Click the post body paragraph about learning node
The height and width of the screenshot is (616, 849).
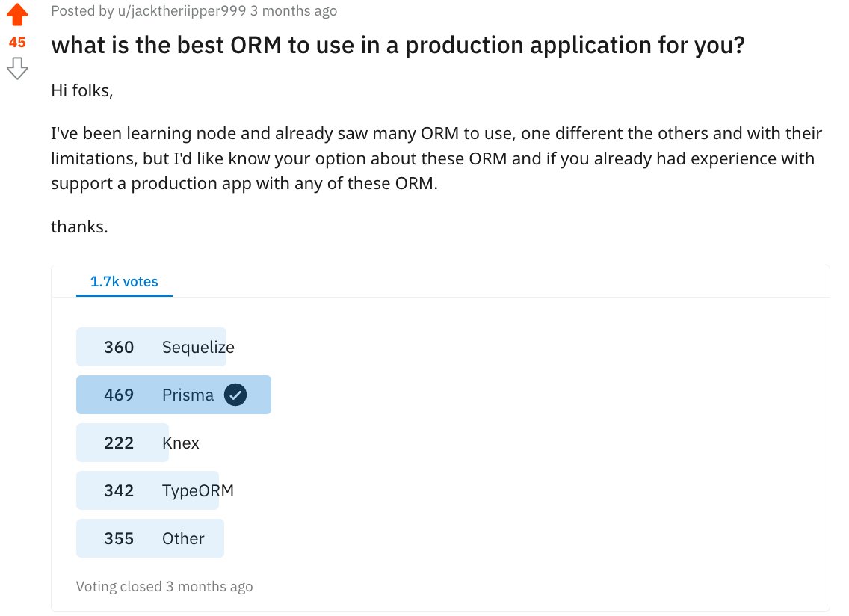click(x=436, y=158)
